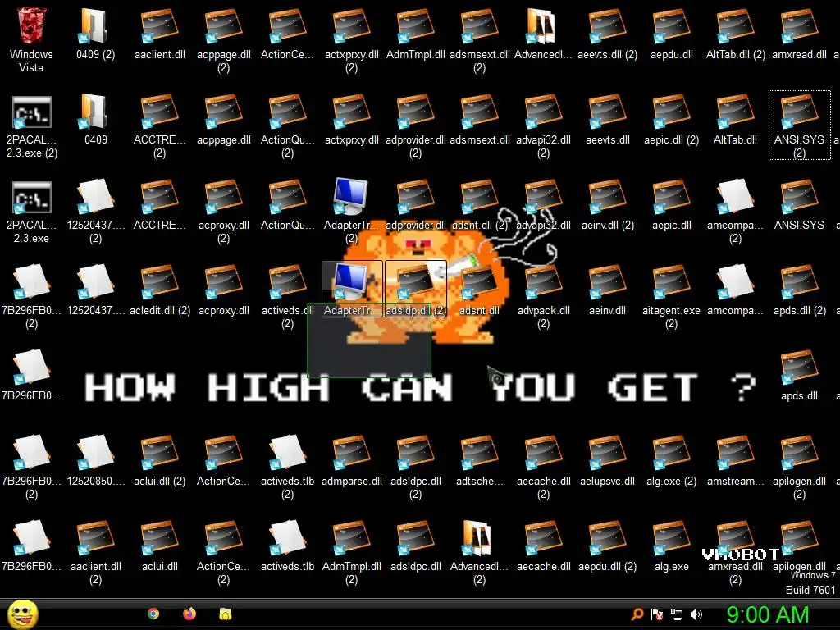Viewport: 840px width, 630px height.
Task: Click the AdapterTr... (2) monitor icon
Action: pyautogui.click(x=351, y=197)
